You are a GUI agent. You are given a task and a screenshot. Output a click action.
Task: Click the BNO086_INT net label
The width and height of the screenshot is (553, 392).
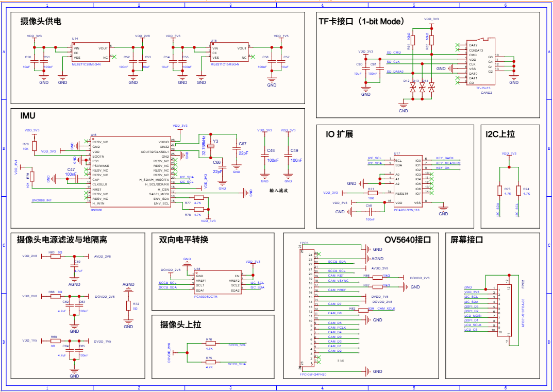(42, 200)
